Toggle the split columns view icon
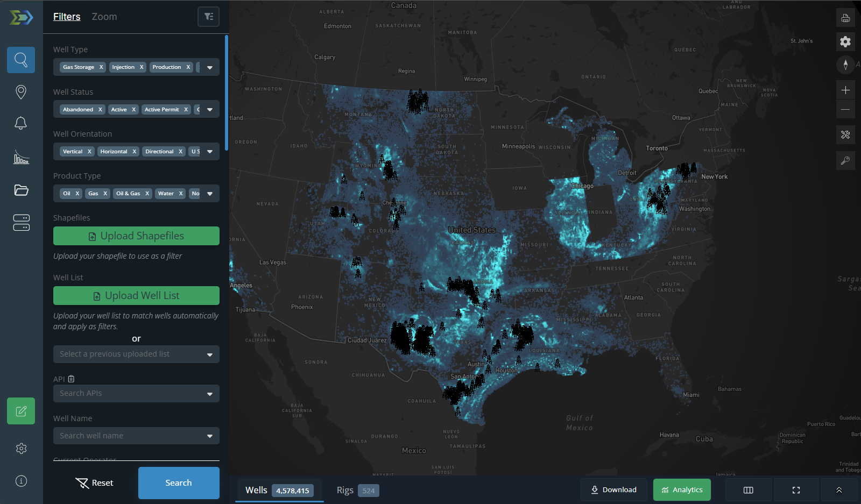Viewport: 861px width, 504px height. point(748,490)
